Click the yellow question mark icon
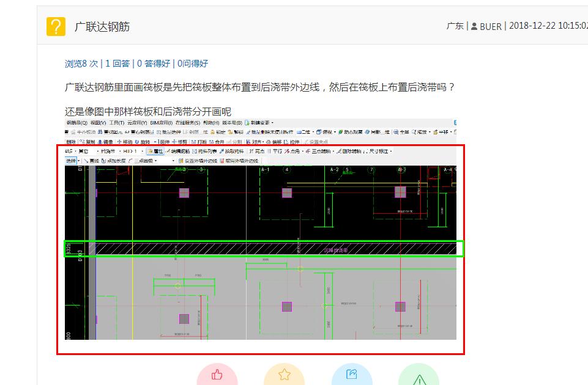 [x=56, y=27]
